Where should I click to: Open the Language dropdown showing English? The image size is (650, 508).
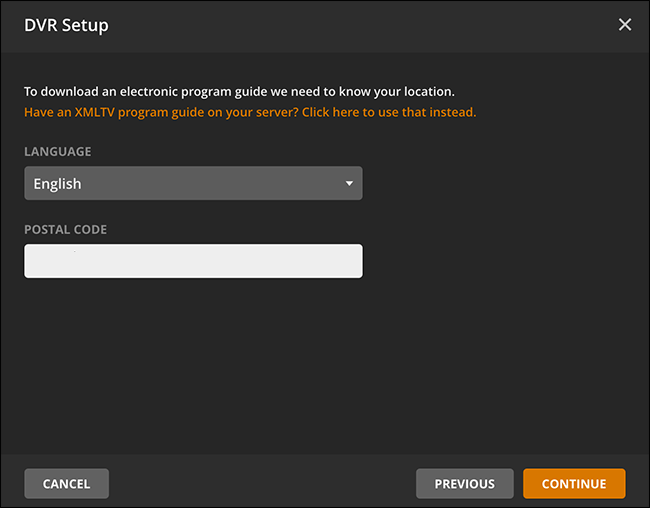point(193,184)
